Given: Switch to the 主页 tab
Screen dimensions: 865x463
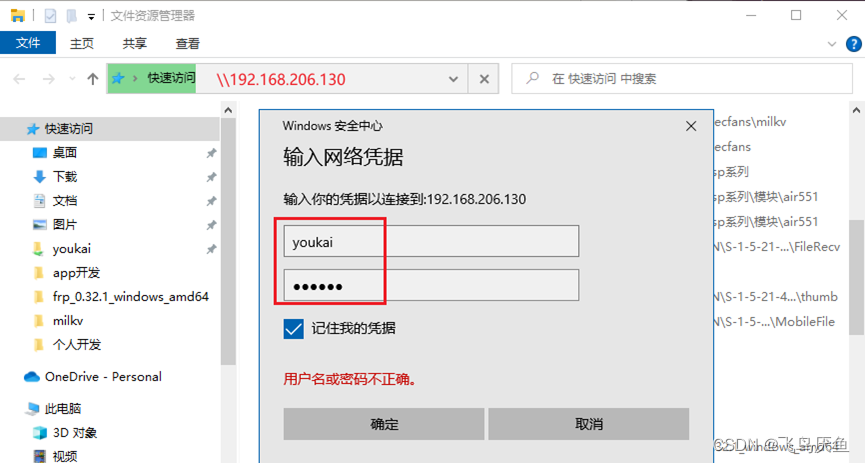Looking at the screenshot, I should tap(82, 44).
